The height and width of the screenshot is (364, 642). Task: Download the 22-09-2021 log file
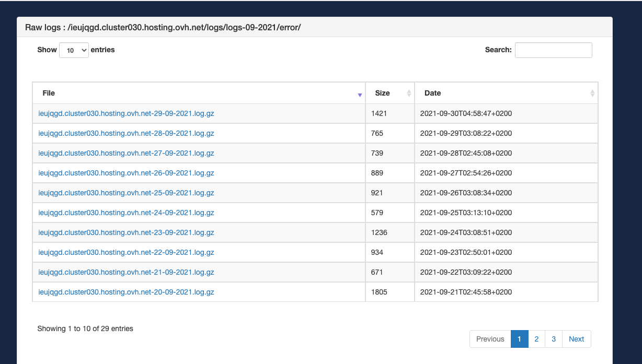coord(126,252)
